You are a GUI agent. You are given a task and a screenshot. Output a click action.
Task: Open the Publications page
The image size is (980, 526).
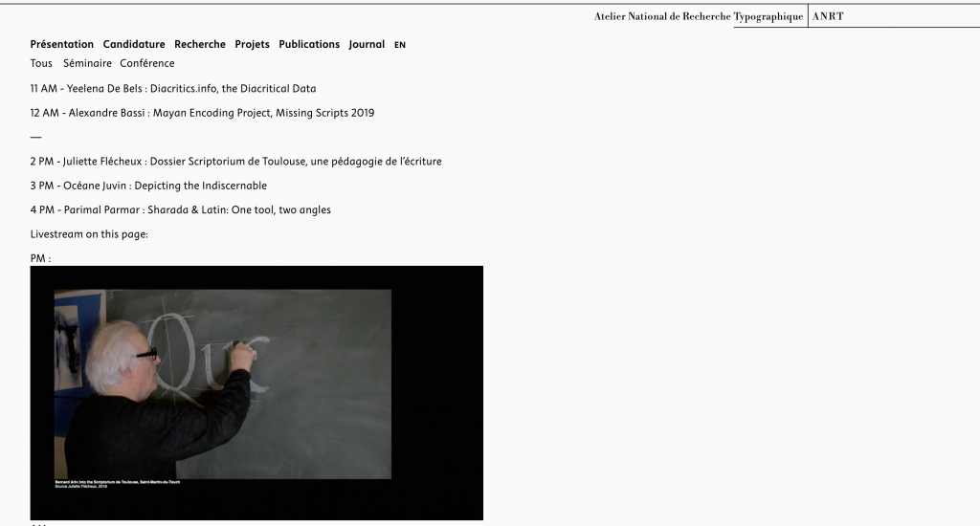[309, 44]
